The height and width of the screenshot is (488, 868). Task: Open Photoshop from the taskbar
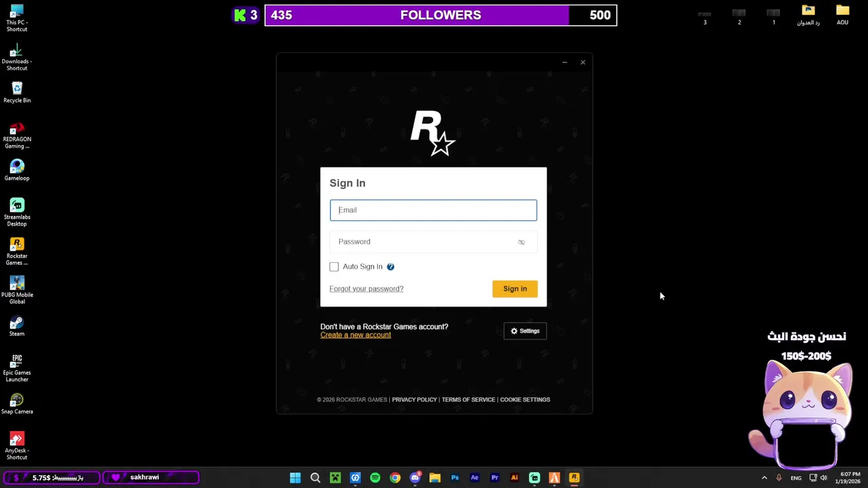coord(455,478)
